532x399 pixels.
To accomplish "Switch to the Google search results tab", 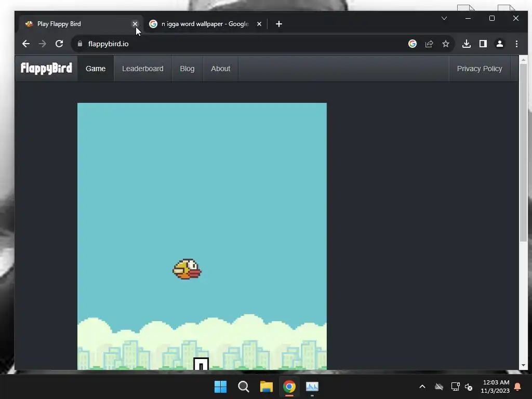I will point(205,24).
